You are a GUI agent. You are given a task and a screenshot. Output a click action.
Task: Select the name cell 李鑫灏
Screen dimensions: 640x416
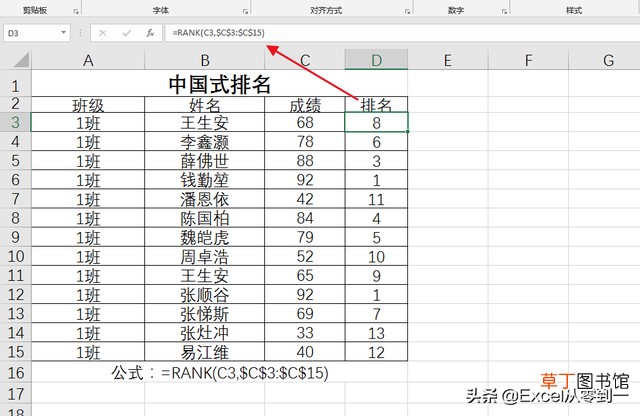tap(204, 142)
